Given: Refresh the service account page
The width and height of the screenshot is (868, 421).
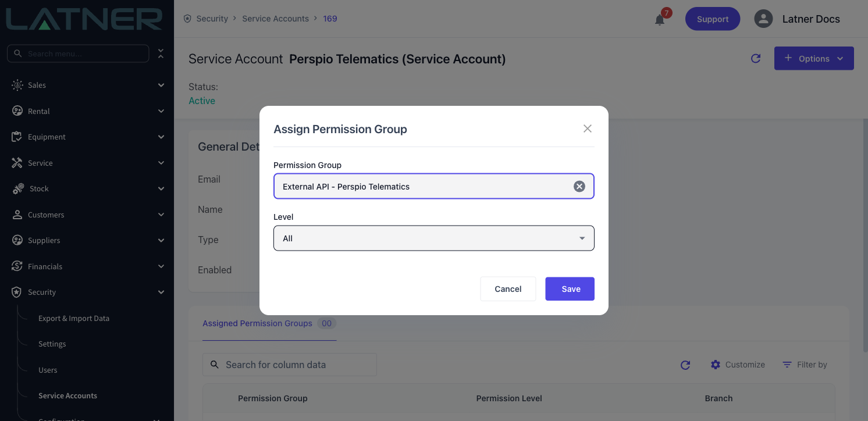Looking at the screenshot, I should point(756,58).
